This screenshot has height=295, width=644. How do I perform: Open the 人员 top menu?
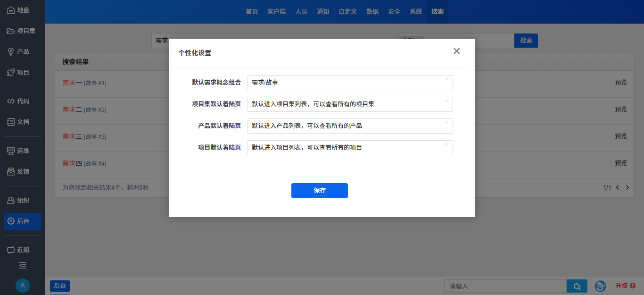point(301,12)
